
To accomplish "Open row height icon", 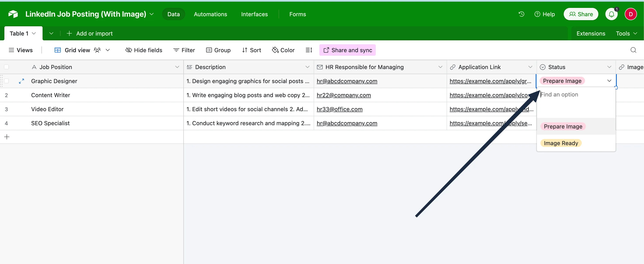I will (309, 50).
